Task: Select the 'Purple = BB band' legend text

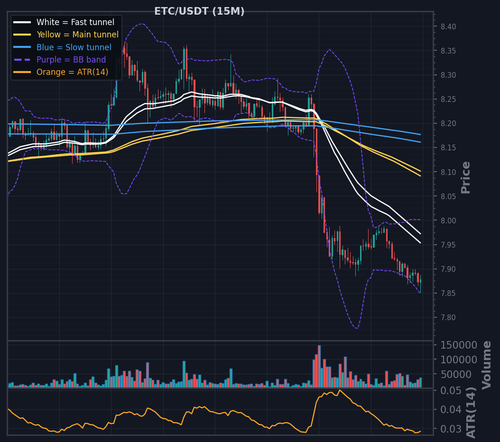Action: (x=71, y=60)
